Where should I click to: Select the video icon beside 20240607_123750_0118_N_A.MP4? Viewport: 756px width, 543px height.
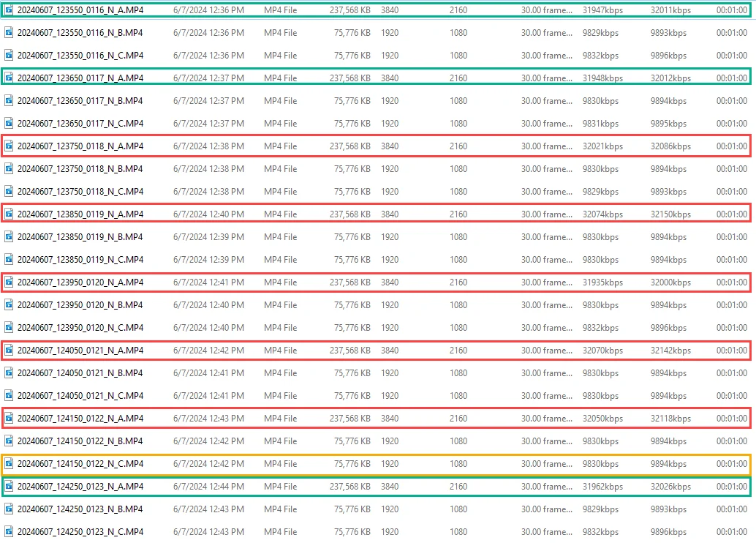tap(9, 146)
